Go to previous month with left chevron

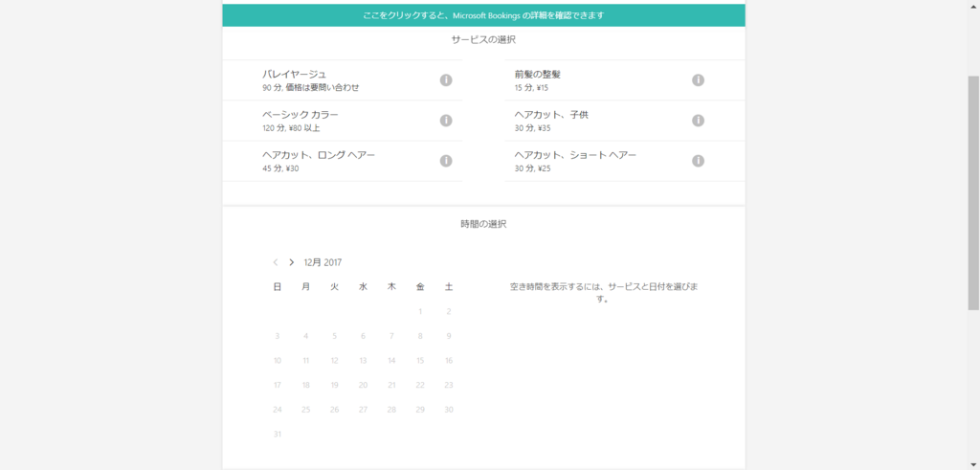click(x=276, y=262)
